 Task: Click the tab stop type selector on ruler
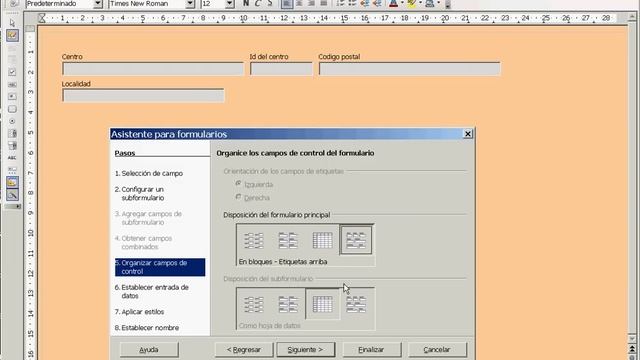pyautogui.click(x=30, y=28)
